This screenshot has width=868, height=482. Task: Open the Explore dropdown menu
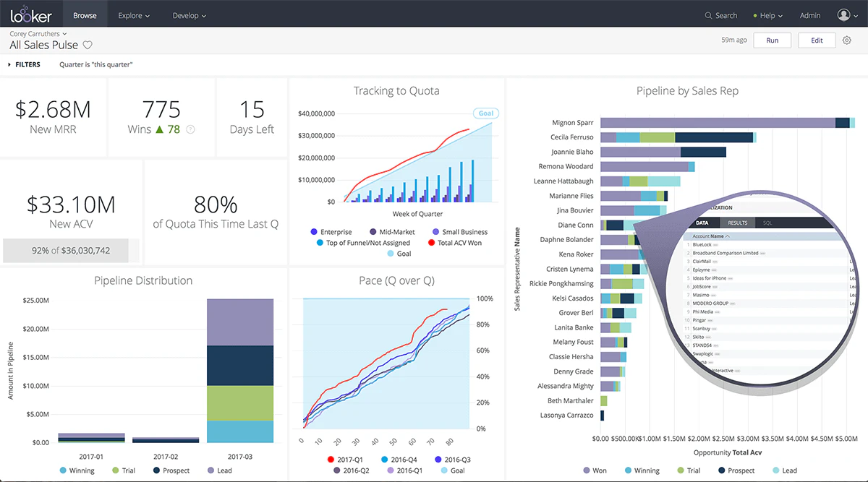pyautogui.click(x=134, y=15)
